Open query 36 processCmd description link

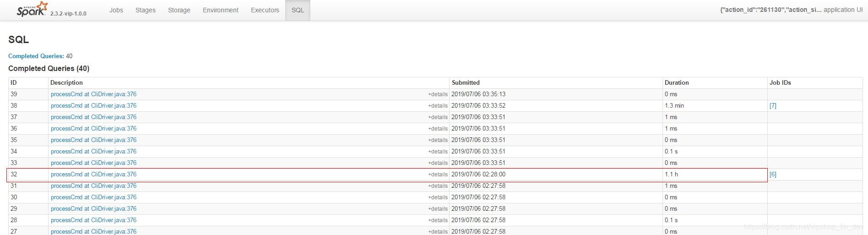[x=94, y=129]
